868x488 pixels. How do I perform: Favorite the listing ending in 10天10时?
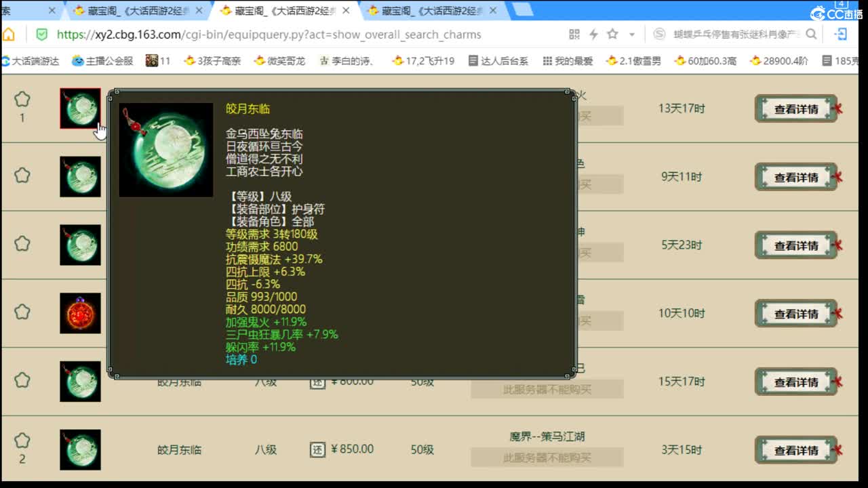(22, 312)
